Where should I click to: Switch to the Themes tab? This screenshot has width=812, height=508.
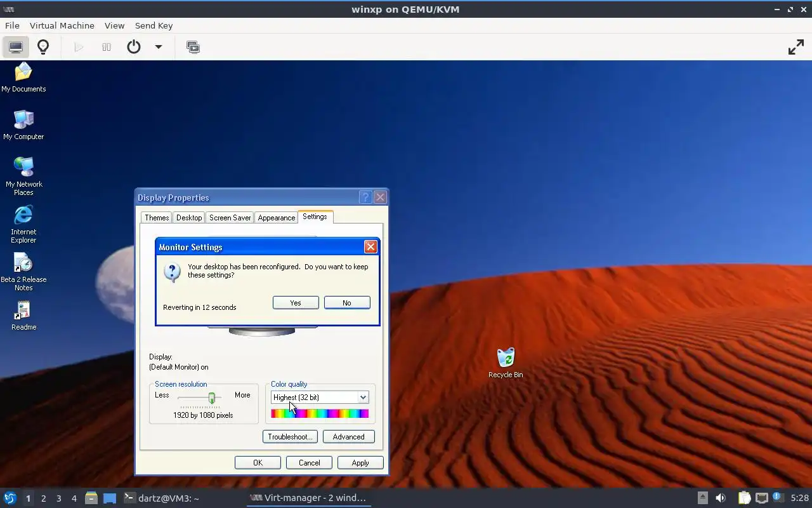[x=157, y=217]
